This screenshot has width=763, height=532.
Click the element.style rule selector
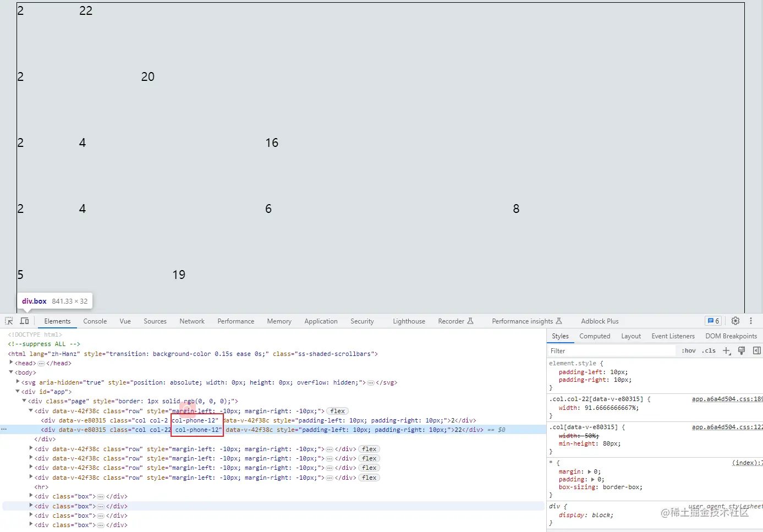(x=572, y=363)
